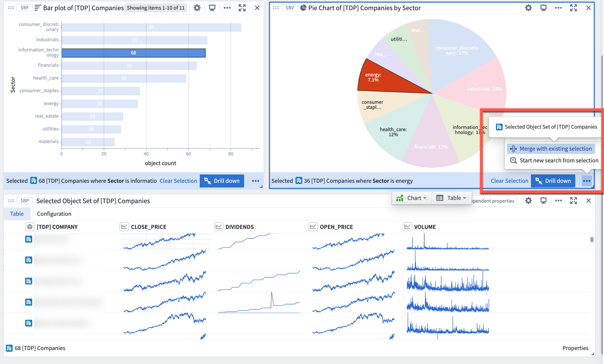Click presentation icon in Bar plot panel
The width and height of the screenshot is (604, 364).
tap(212, 8)
